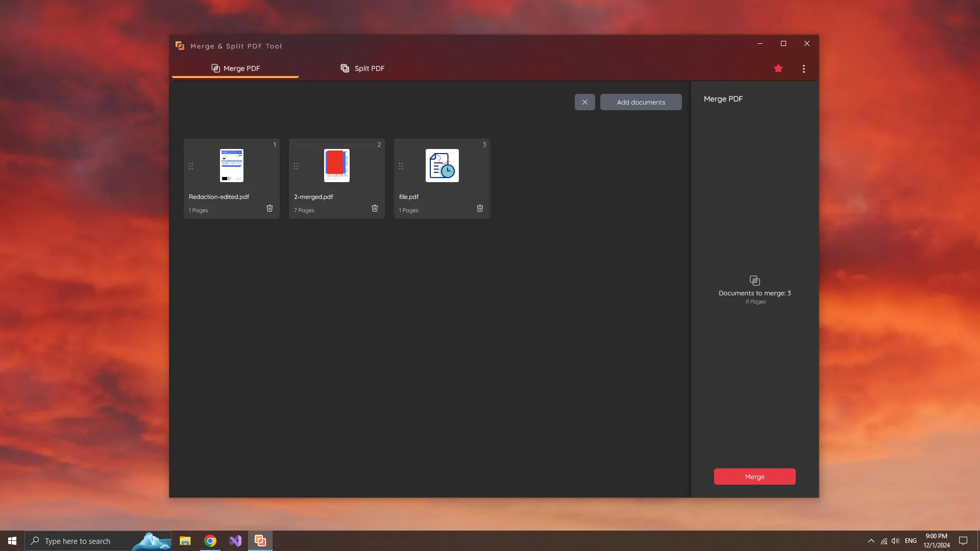980x551 pixels.
Task: Switch to the Split PDF tab
Action: pyautogui.click(x=370, y=68)
